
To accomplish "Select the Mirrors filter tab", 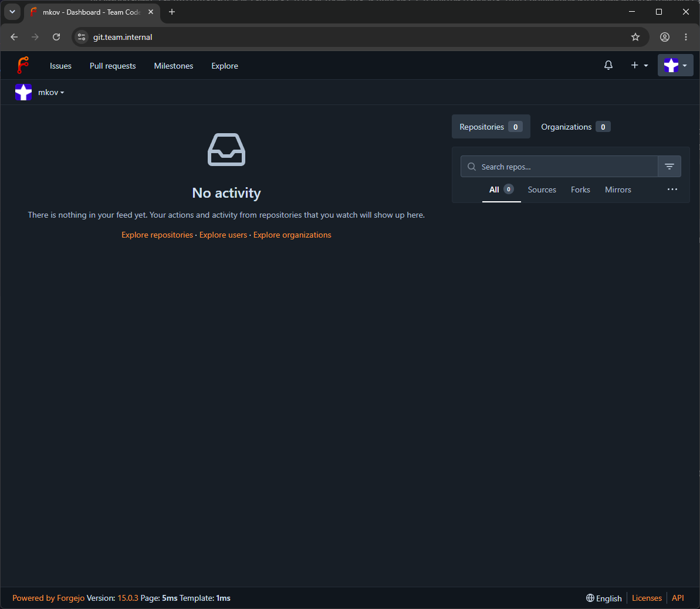I will coord(618,190).
